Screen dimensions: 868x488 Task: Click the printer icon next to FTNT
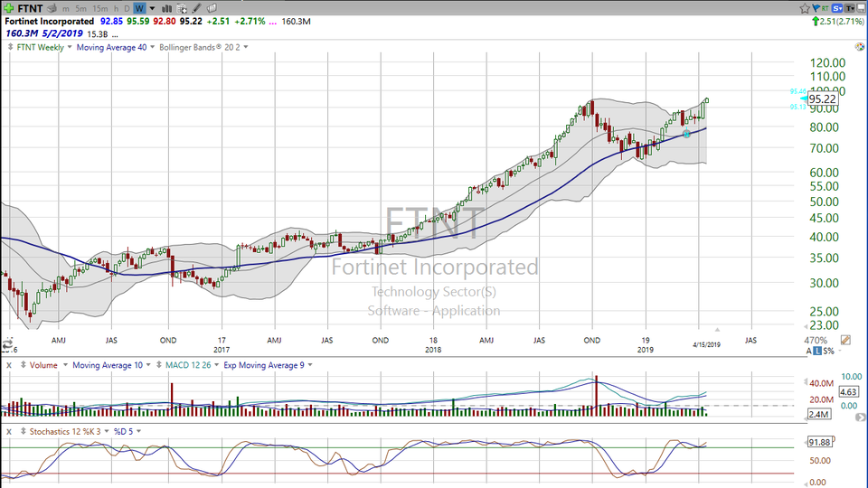52,8
